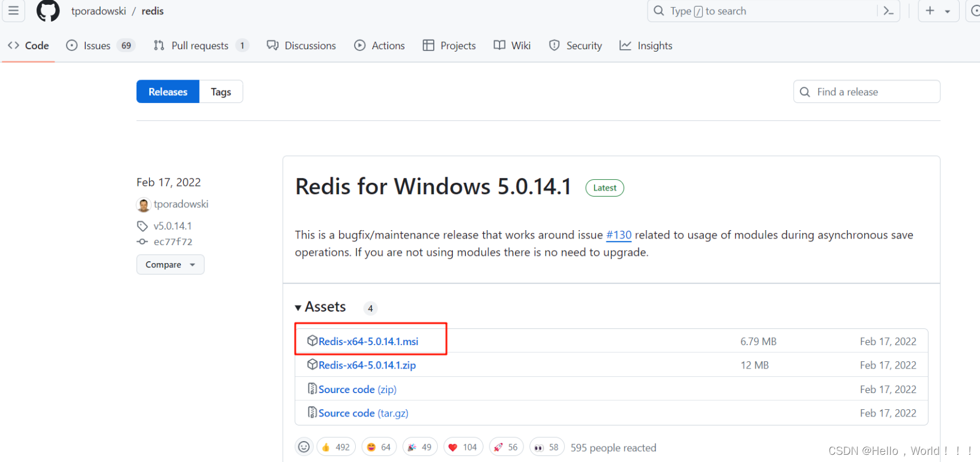
Task: Download Redis-x64-5.0.14.1.msi
Action: (368, 342)
